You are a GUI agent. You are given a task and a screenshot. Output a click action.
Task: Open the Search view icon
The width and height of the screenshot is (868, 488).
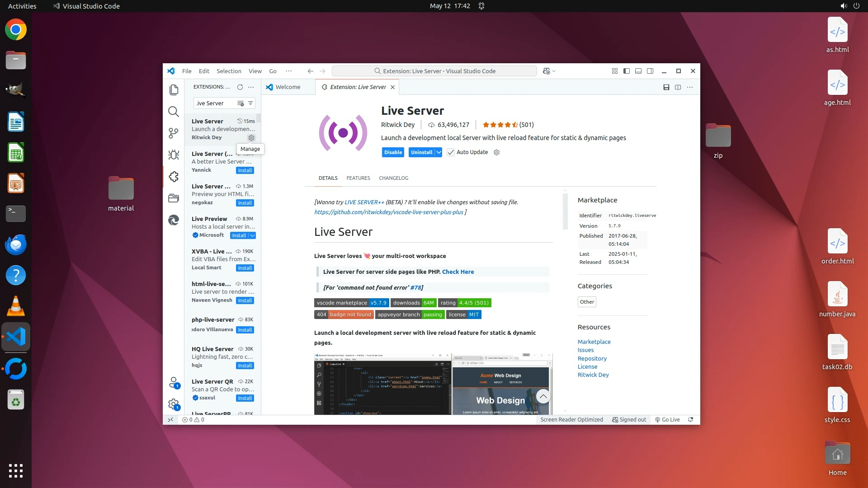174,112
